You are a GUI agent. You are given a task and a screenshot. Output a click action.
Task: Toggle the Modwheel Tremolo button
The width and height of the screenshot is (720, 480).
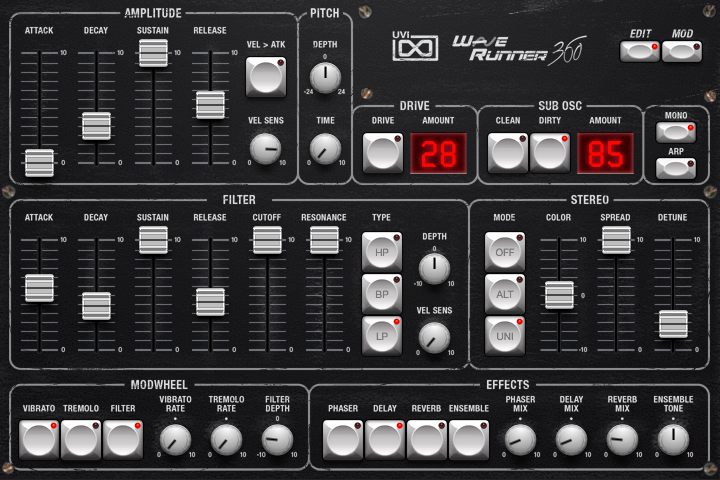(81, 440)
